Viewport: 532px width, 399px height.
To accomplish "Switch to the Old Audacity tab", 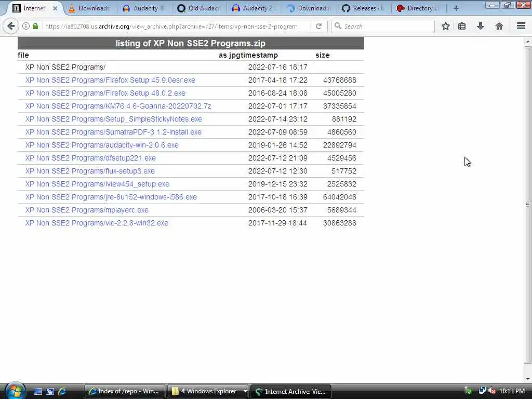I will (x=199, y=8).
